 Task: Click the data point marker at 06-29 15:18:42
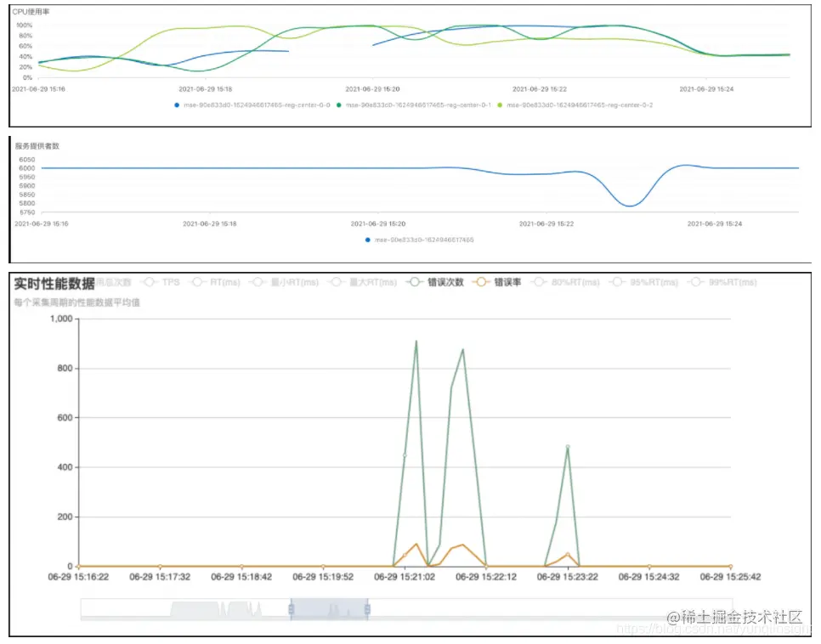[x=241, y=566]
